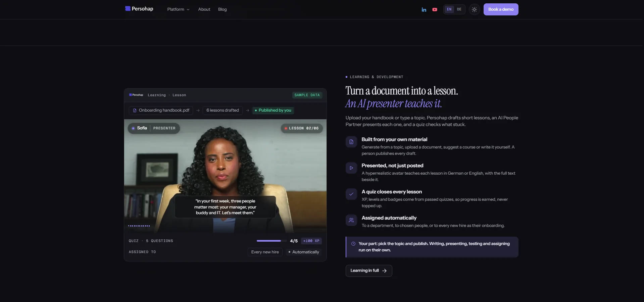644x302 pixels.
Task: Click the Sofia PRESENTER badge
Action: click(154, 128)
